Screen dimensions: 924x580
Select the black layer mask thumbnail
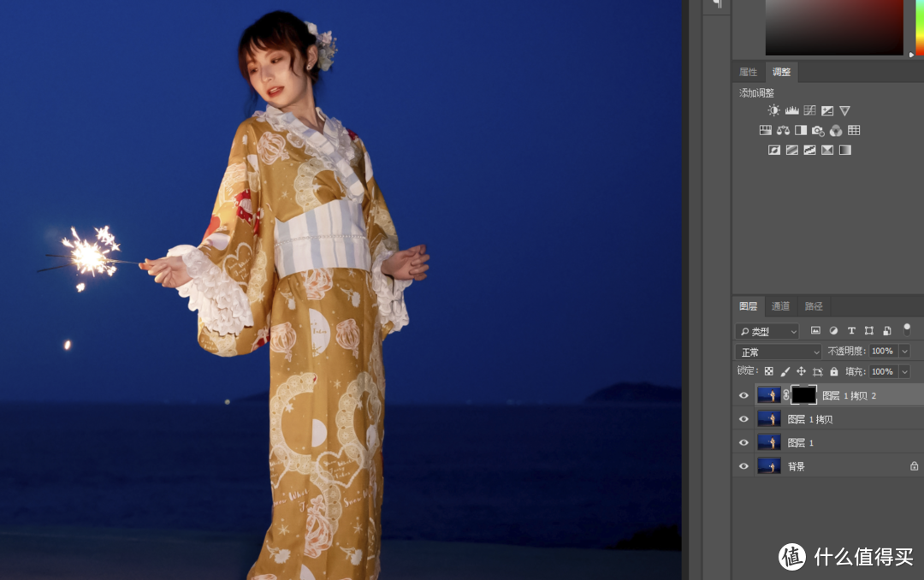[x=803, y=395]
